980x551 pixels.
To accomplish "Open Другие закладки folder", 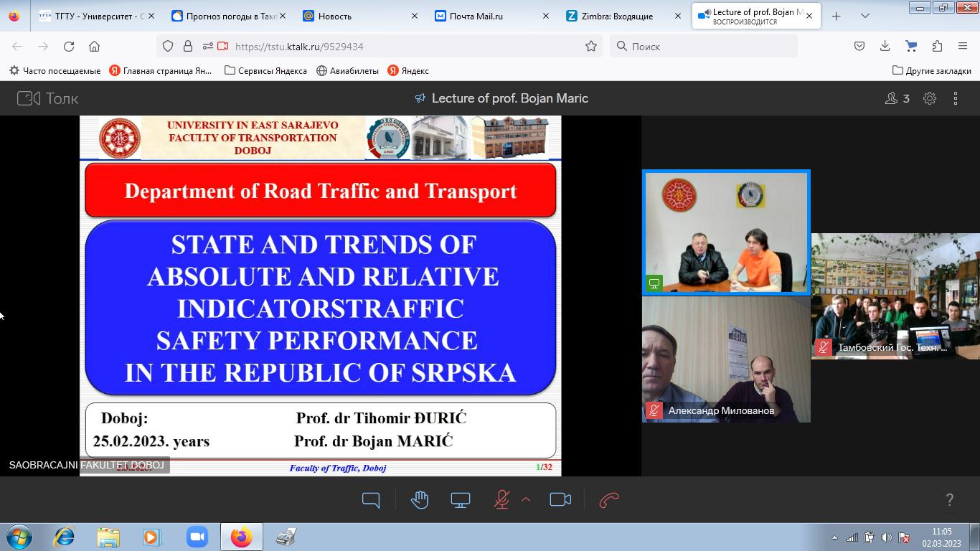I will [x=931, y=70].
